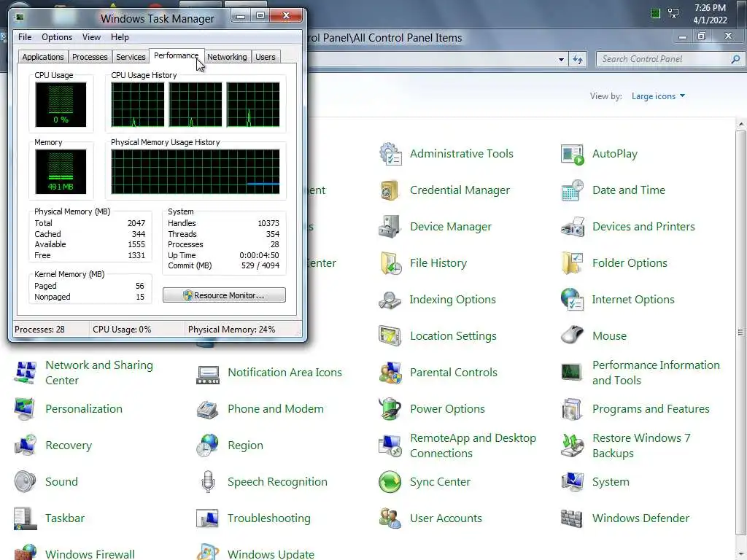Click the Control Panel search magnifier icon
747x560 pixels.
coord(735,59)
